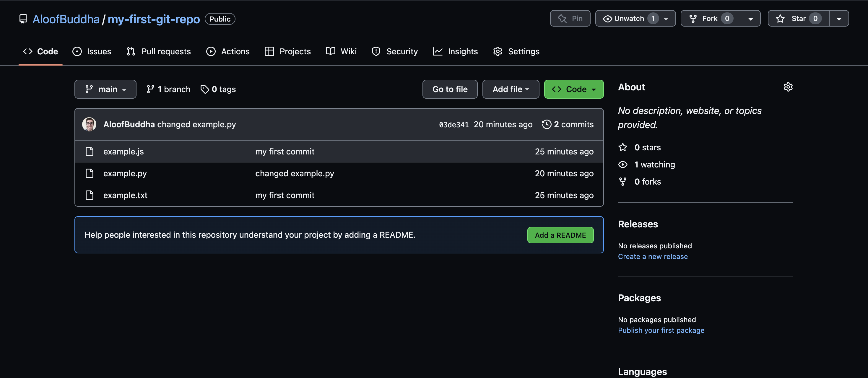This screenshot has height=378, width=868.
Task: Pin this repository
Action: pos(570,19)
